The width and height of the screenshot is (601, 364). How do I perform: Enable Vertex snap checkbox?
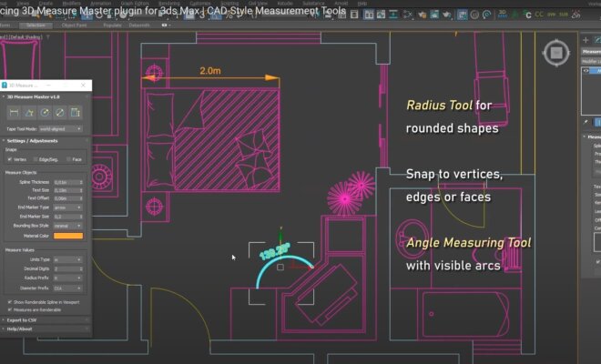[x=9, y=159]
